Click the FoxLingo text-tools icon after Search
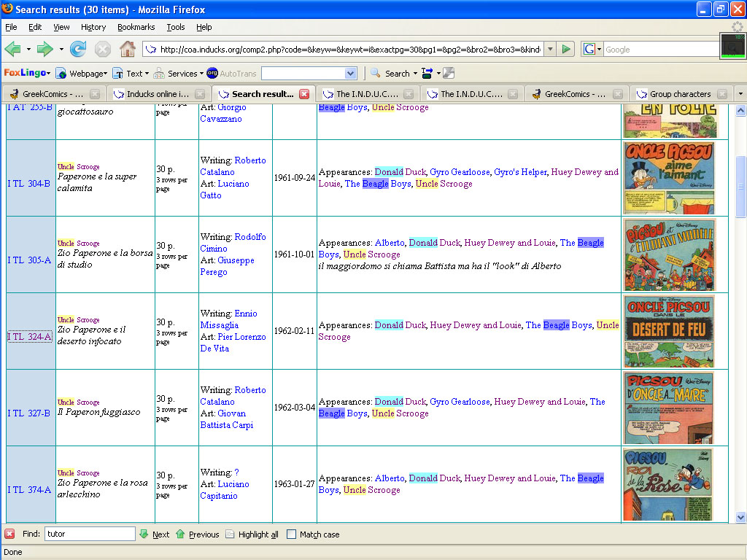The image size is (747, 560). 427,73
